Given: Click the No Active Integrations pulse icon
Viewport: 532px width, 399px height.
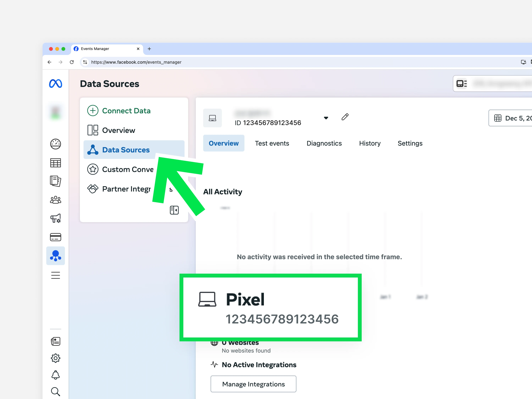Looking at the screenshot, I should pos(214,365).
